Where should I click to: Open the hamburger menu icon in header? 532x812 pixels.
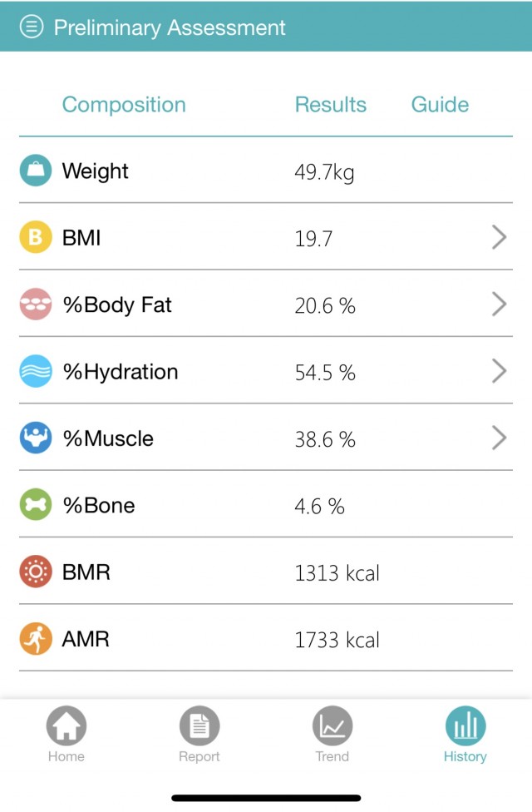coord(31,27)
